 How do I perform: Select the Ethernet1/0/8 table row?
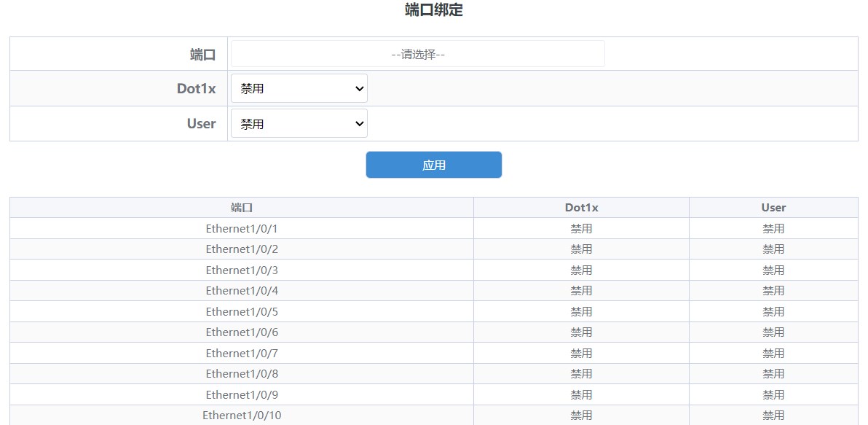[433, 374]
